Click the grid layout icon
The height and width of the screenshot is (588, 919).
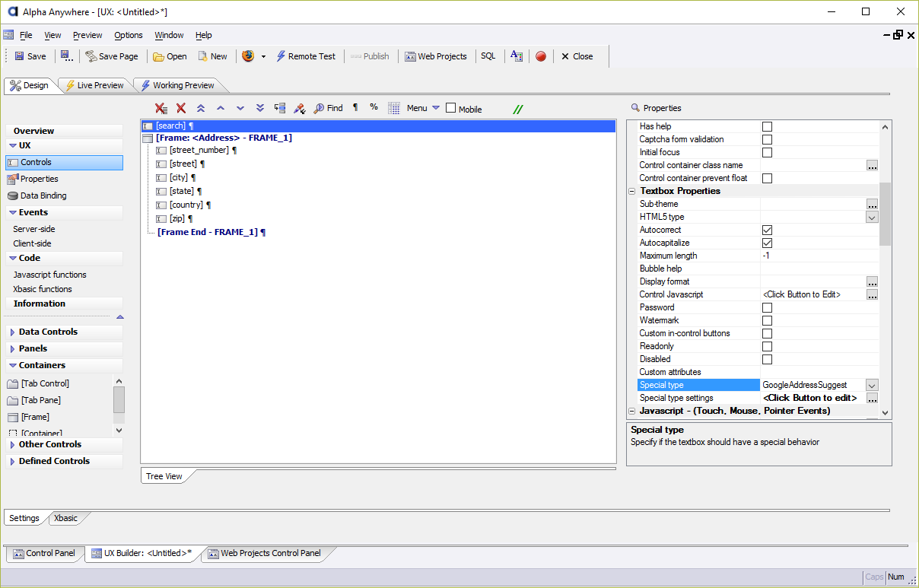394,108
